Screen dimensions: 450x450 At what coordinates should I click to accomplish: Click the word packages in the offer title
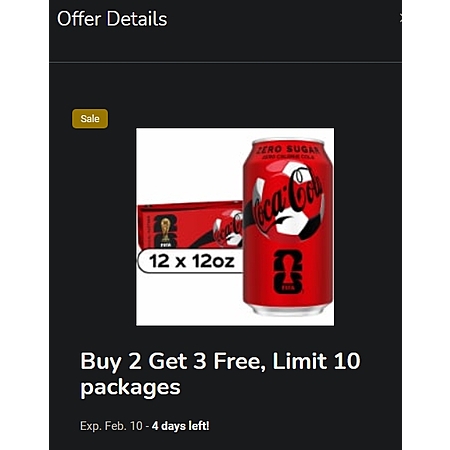click(130, 388)
